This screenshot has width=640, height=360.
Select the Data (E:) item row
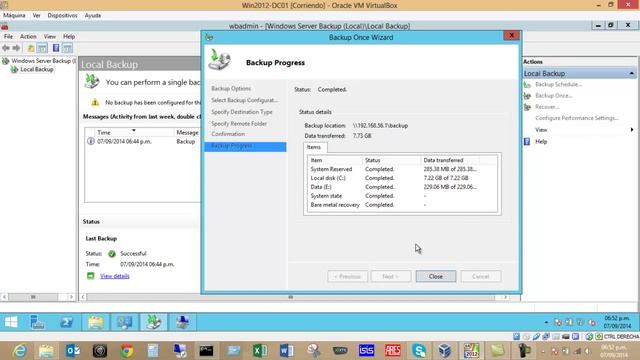click(402, 187)
